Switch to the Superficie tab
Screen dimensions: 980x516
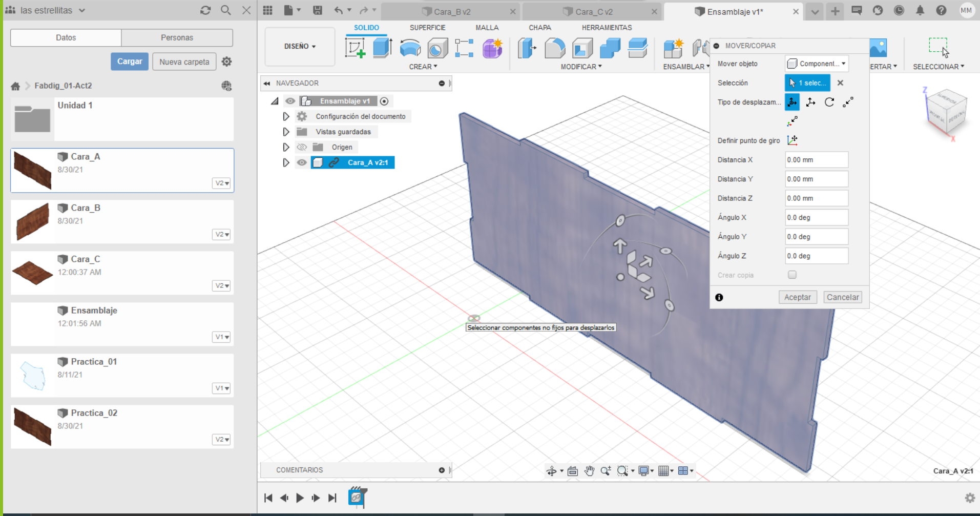pos(427,28)
